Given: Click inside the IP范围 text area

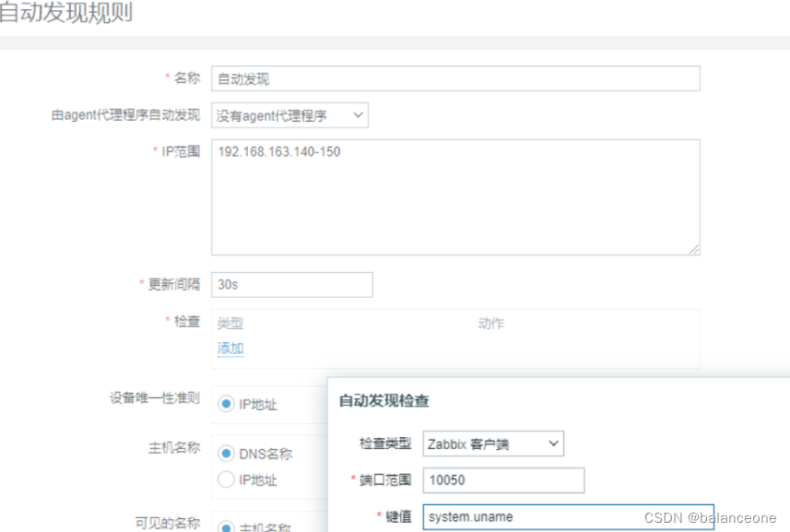Looking at the screenshot, I should pyautogui.click(x=455, y=197).
